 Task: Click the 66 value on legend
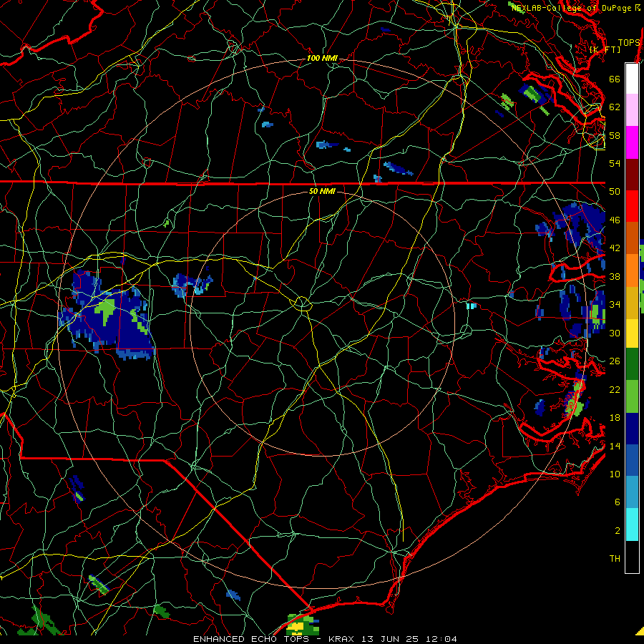pos(615,79)
